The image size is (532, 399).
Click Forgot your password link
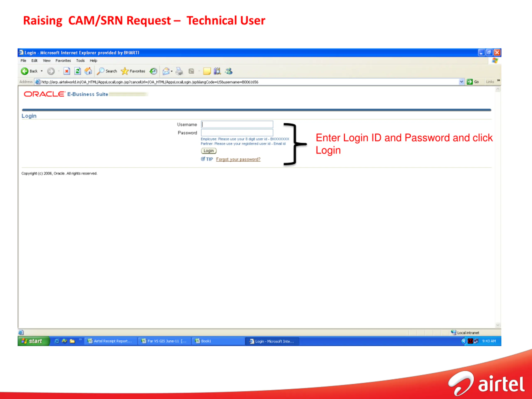pos(238,159)
